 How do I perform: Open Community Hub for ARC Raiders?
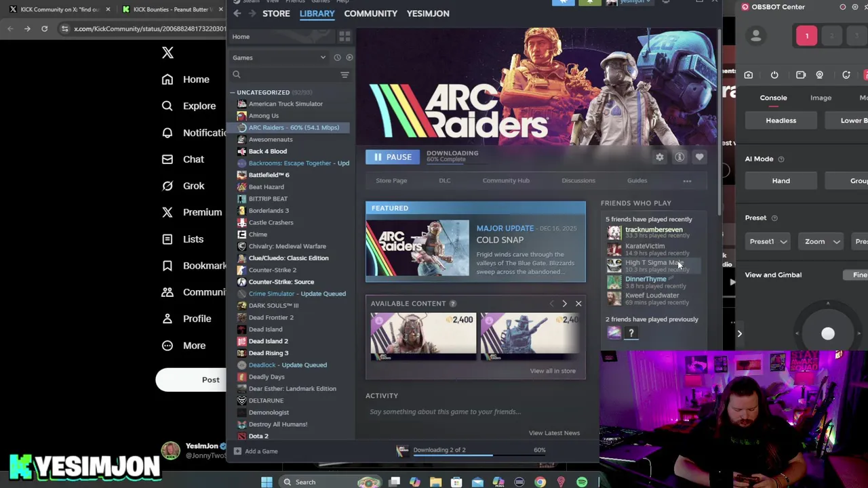[506, 180]
